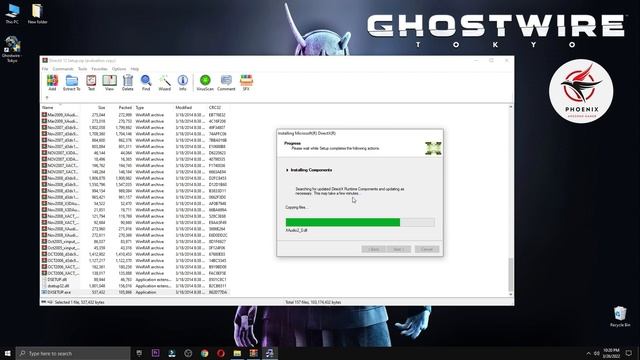
Task: Click the Comment toolbar icon
Action: click(226, 82)
